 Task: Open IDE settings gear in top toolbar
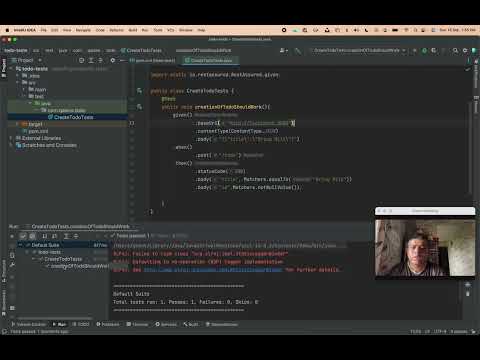coord(465,51)
